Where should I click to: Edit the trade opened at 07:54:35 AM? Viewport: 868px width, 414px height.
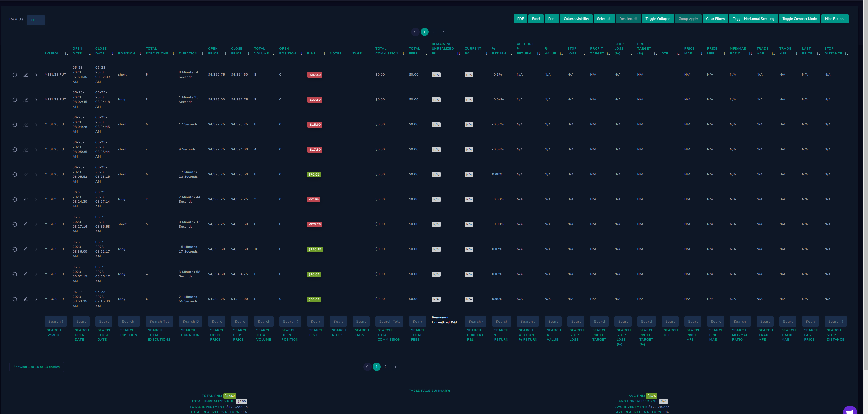click(x=26, y=75)
